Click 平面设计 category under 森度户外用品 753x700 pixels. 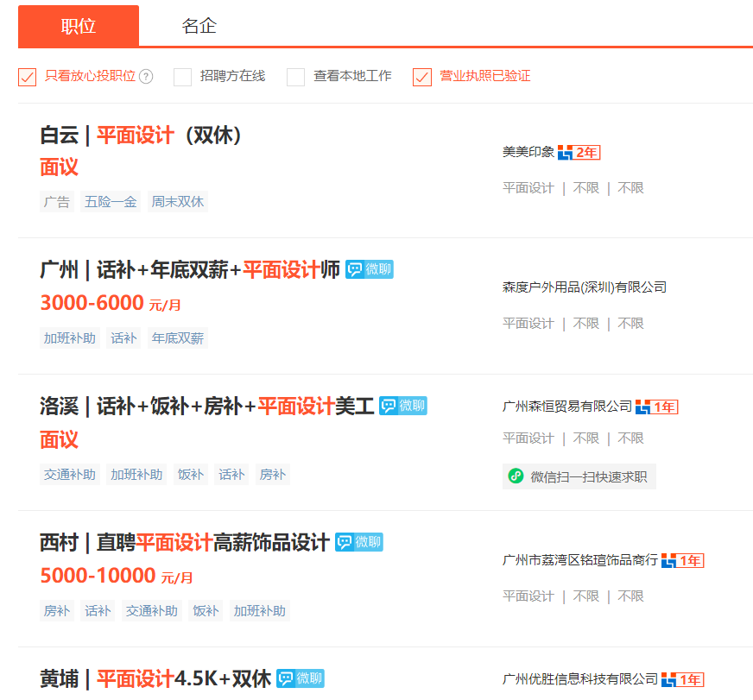tap(528, 323)
